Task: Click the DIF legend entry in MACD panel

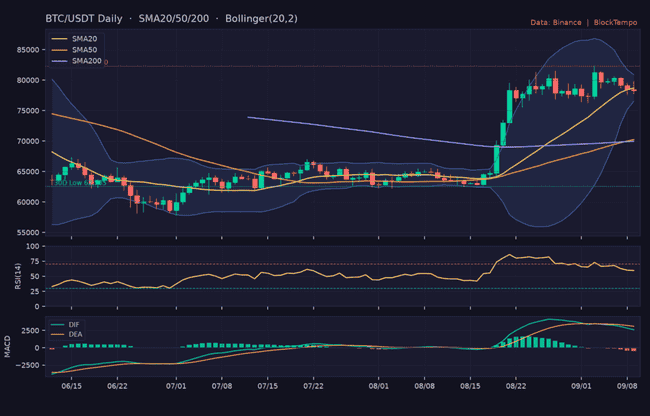Action: pos(65,324)
